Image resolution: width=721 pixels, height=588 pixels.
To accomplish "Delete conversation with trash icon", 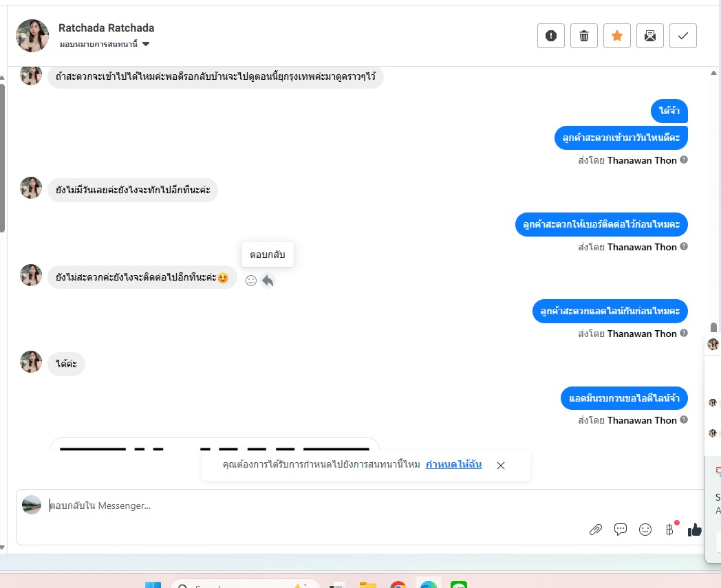I will (584, 36).
